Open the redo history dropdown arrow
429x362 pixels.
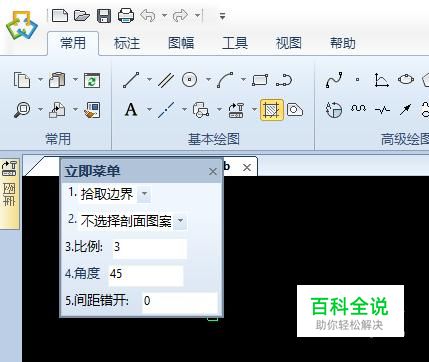tap(197, 15)
